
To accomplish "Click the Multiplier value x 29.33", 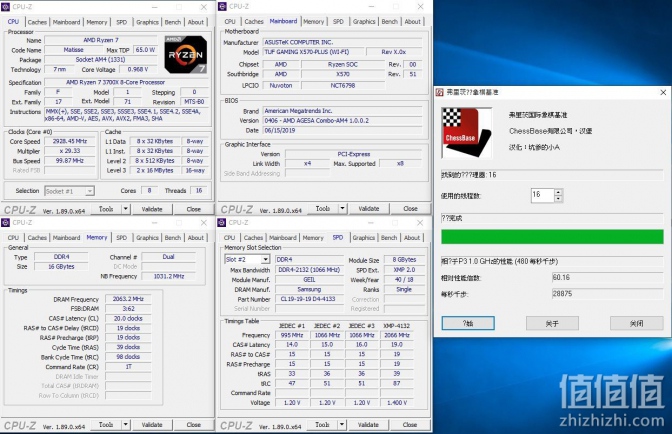I will (70, 151).
